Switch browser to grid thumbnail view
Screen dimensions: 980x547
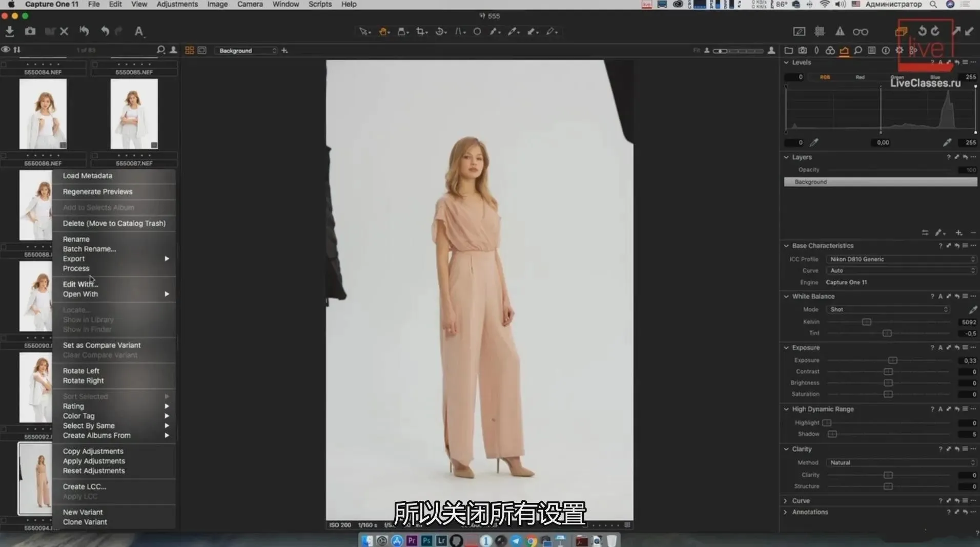click(x=189, y=50)
